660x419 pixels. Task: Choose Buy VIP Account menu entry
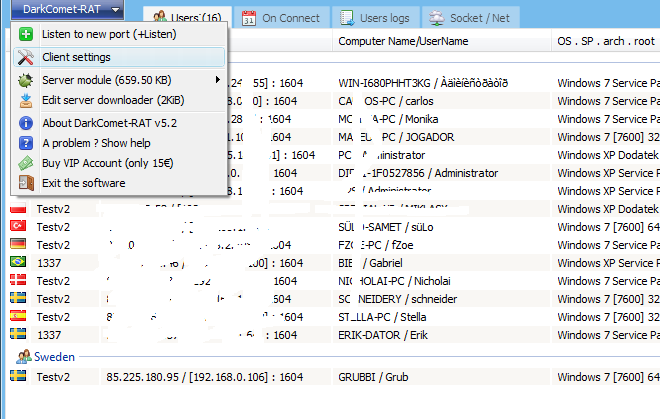pos(120,163)
